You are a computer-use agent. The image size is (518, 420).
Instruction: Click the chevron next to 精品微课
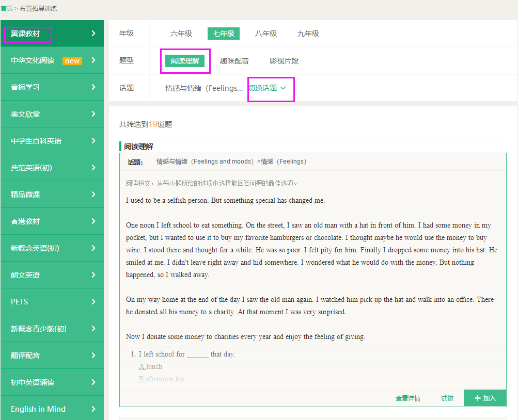pos(93,195)
